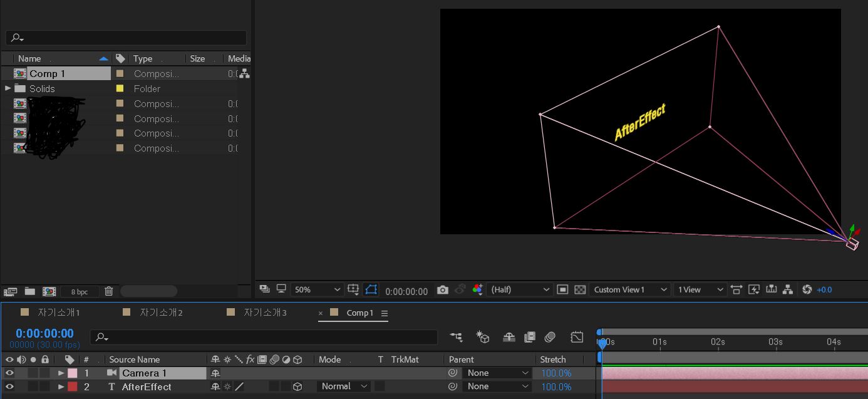The image size is (868, 399).
Task: Open the Parent dropdown for Camera 1
Action: click(497, 373)
